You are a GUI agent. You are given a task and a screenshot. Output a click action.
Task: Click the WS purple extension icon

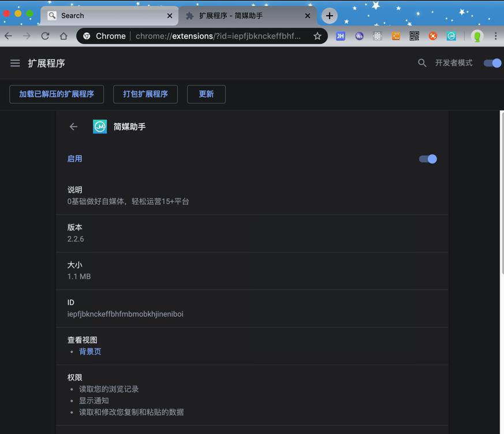point(359,36)
